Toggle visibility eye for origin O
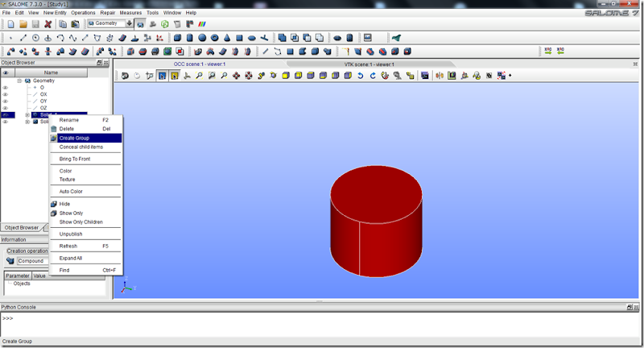 (5, 88)
